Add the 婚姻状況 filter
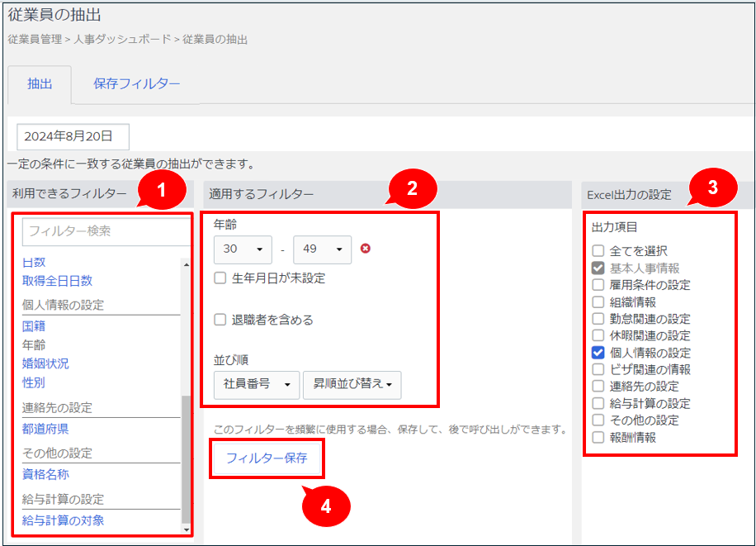 [x=45, y=364]
